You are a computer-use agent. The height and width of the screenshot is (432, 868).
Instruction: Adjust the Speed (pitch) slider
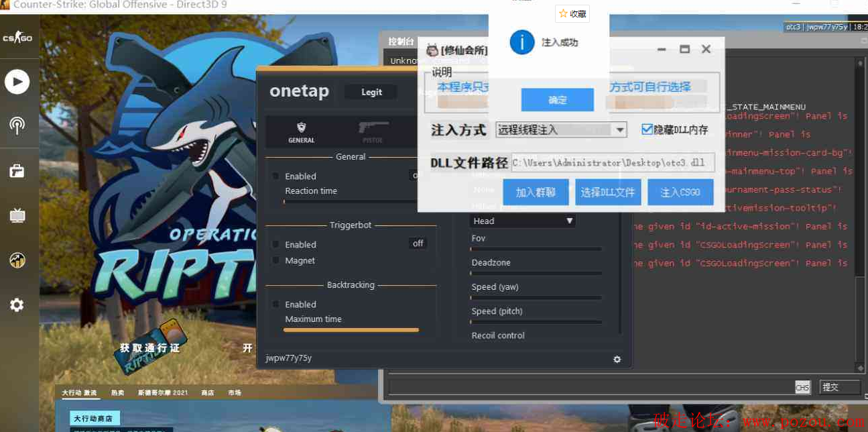(536, 322)
